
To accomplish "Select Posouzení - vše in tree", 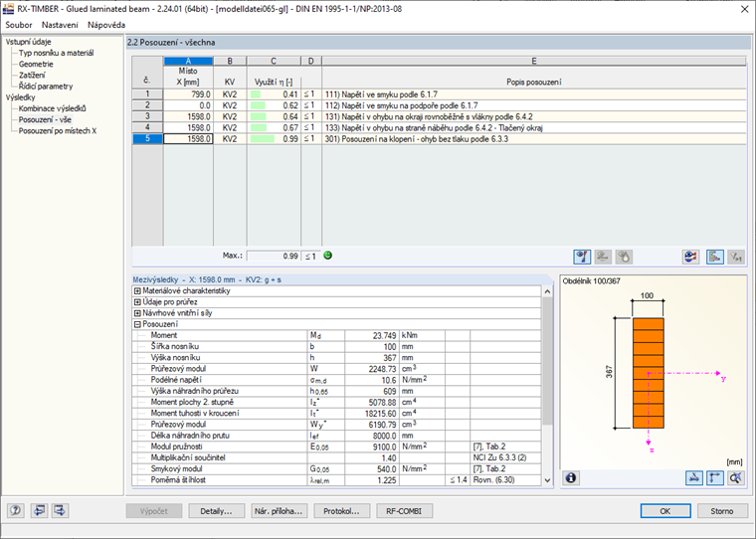I will tap(45, 119).
